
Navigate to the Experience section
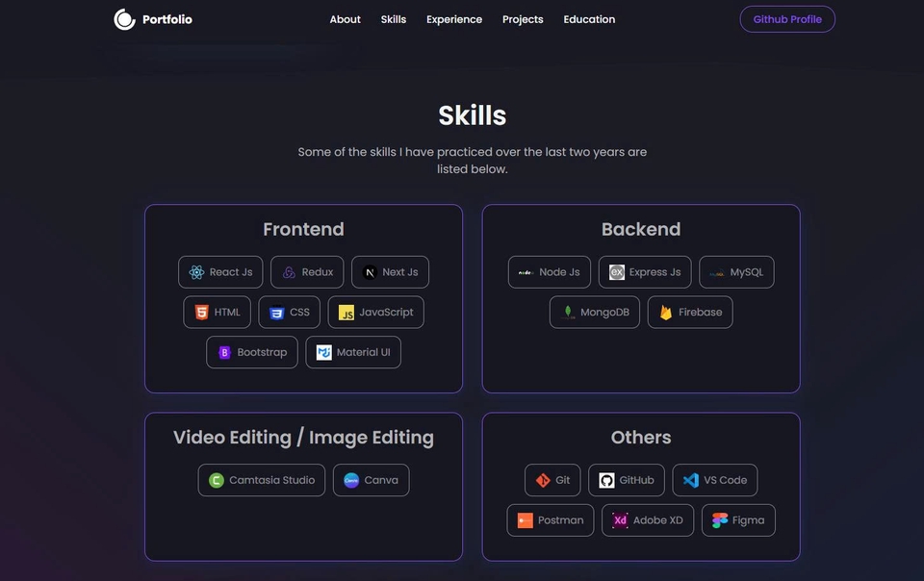pyautogui.click(x=454, y=19)
